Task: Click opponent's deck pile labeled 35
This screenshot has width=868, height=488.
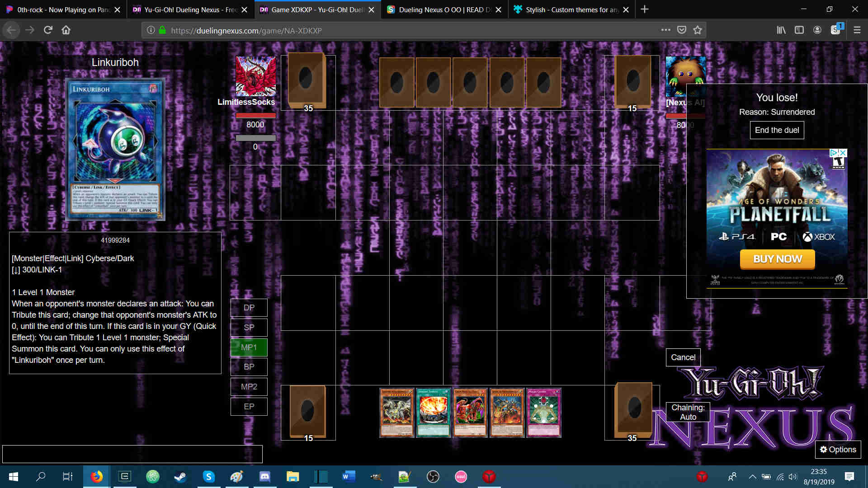Action: click(x=307, y=80)
